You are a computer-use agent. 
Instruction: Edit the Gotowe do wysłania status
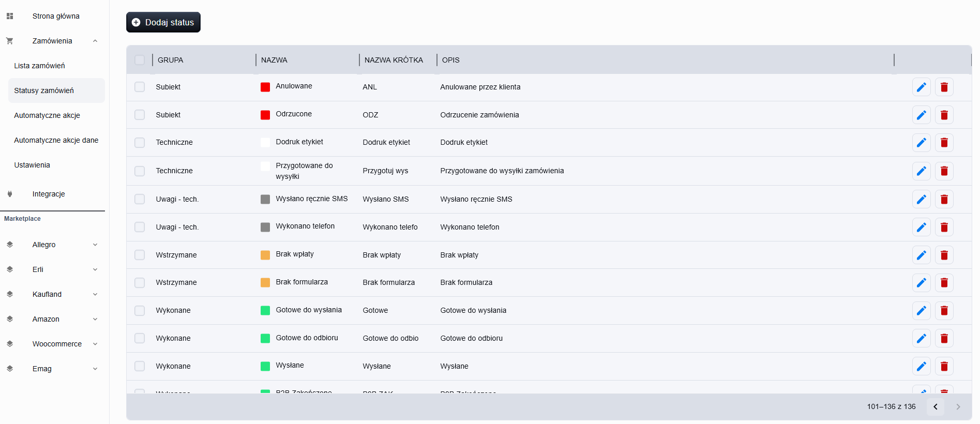921,310
